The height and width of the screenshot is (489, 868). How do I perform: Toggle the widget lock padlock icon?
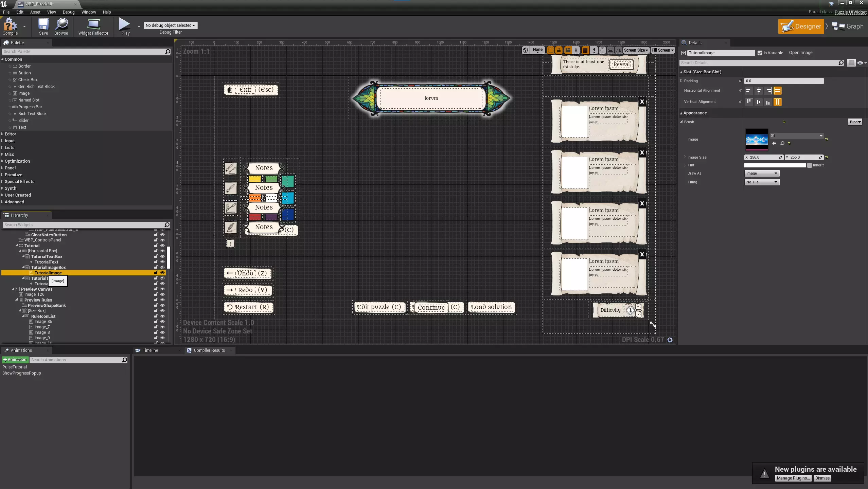(x=559, y=50)
